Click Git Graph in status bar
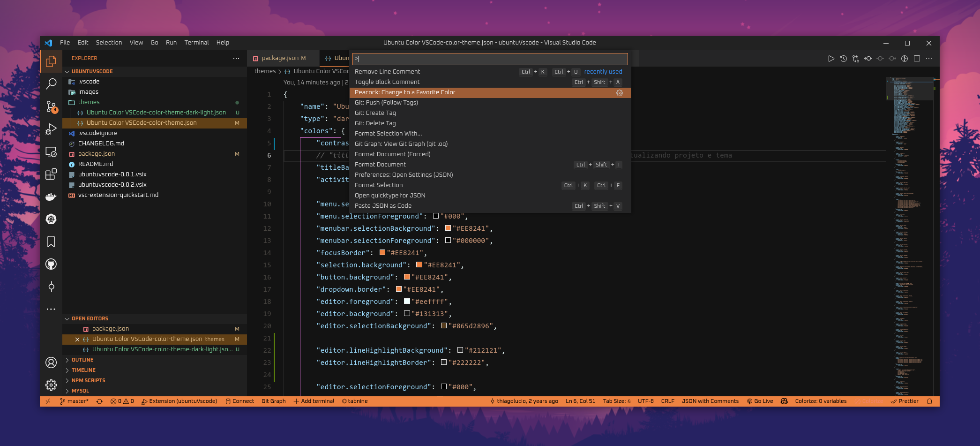 coord(274,401)
